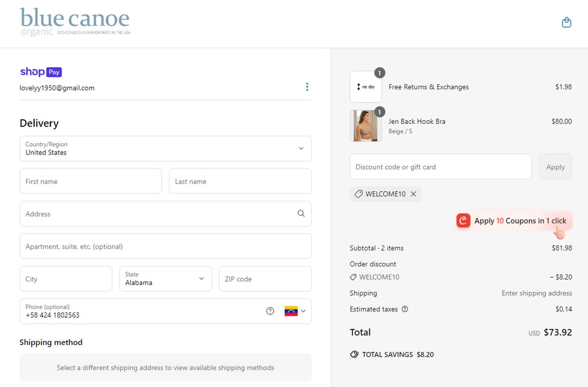Open the Venezuela flag phone country selector
Viewport: 588px width, 387px height.
[x=295, y=311]
